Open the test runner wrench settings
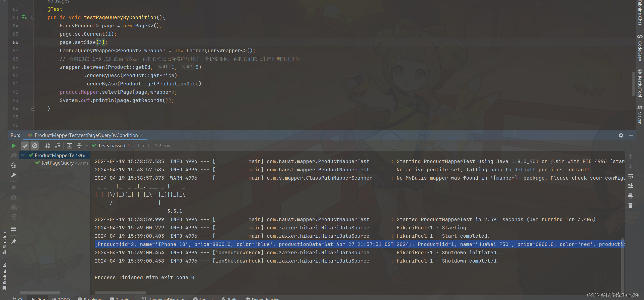The height and width of the screenshot is (300, 644). (x=14, y=175)
